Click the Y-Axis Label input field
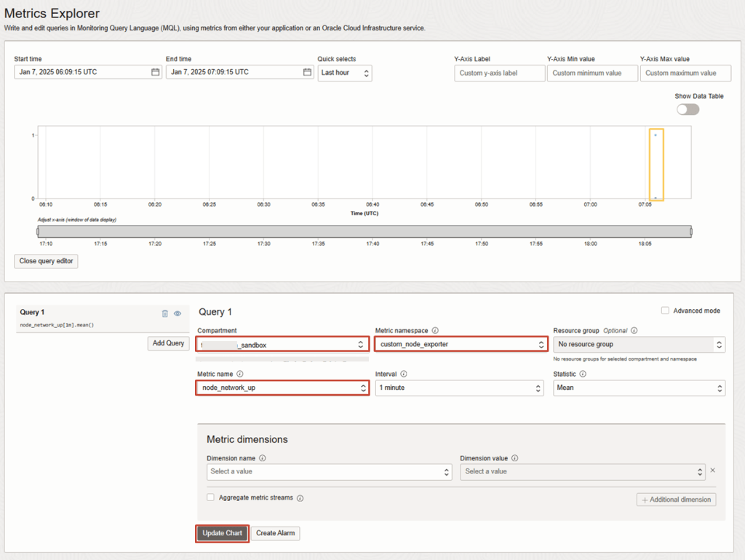Viewport: 745px width, 560px height. tap(499, 73)
